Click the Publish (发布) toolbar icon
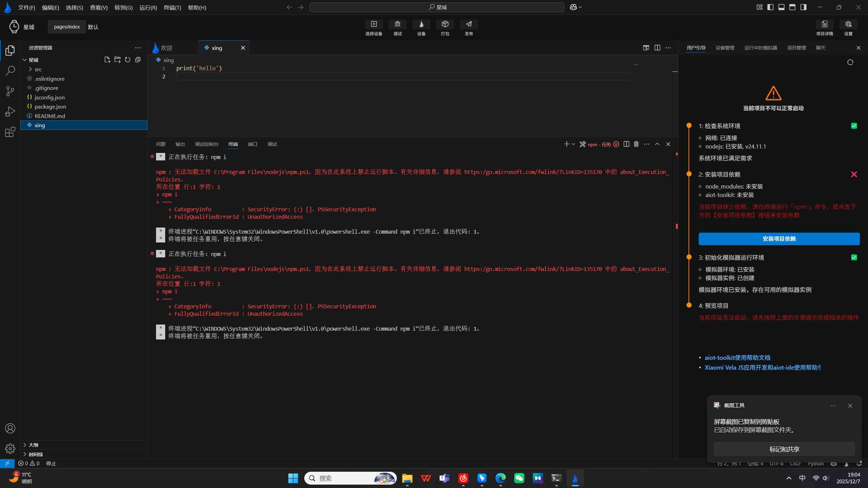Viewport: 868px width, 488px height. (x=468, y=24)
